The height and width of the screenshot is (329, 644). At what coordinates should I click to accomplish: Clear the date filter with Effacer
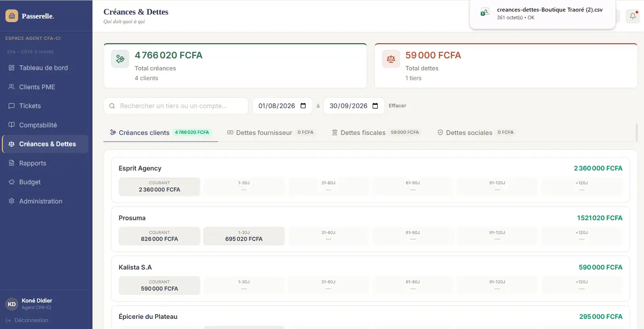pyautogui.click(x=397, y=106)
